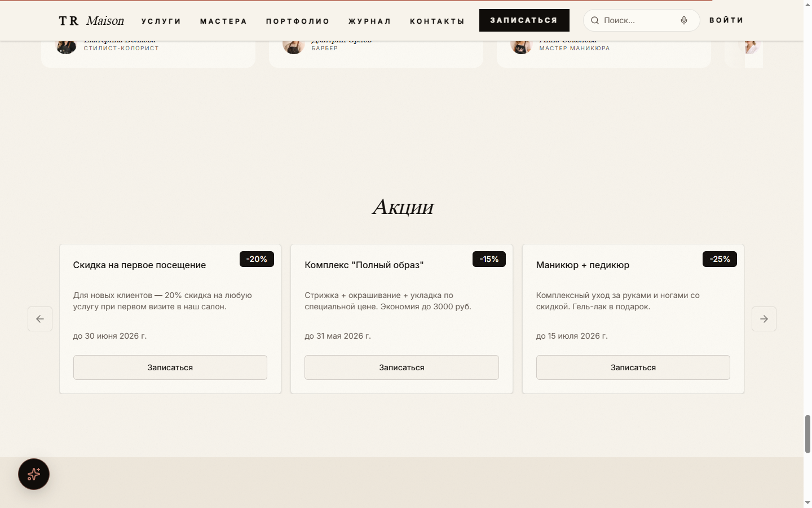Book the Маникюр + педикюр offer
Viewport: 812px width, 508px height.
pos(633,367)
